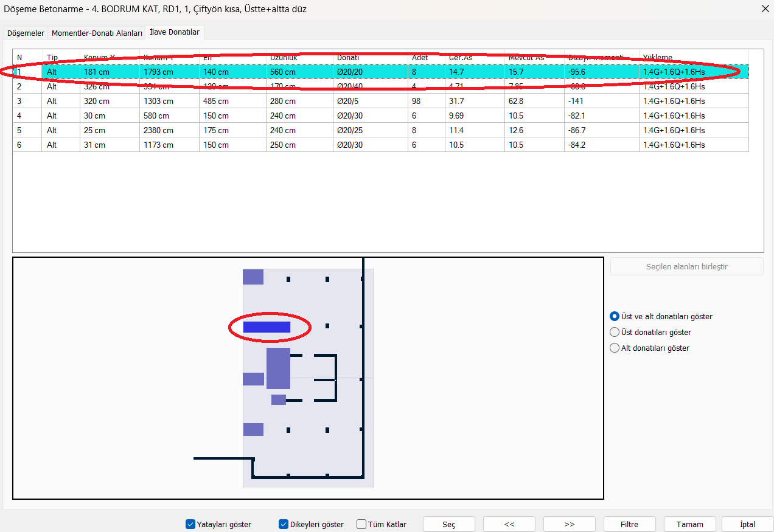
Task: Click the Seç button
Action: pos(448,524)
